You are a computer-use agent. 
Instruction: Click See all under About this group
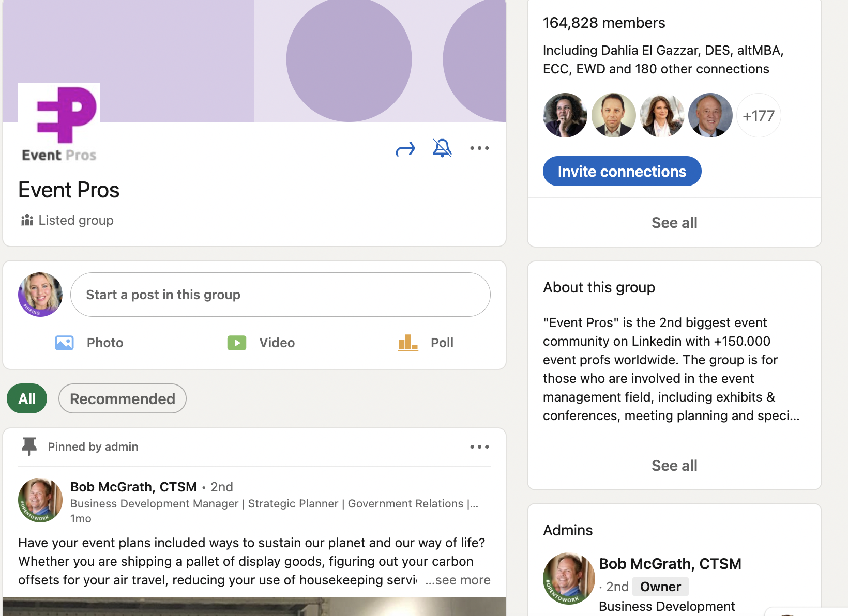(674, 466)
